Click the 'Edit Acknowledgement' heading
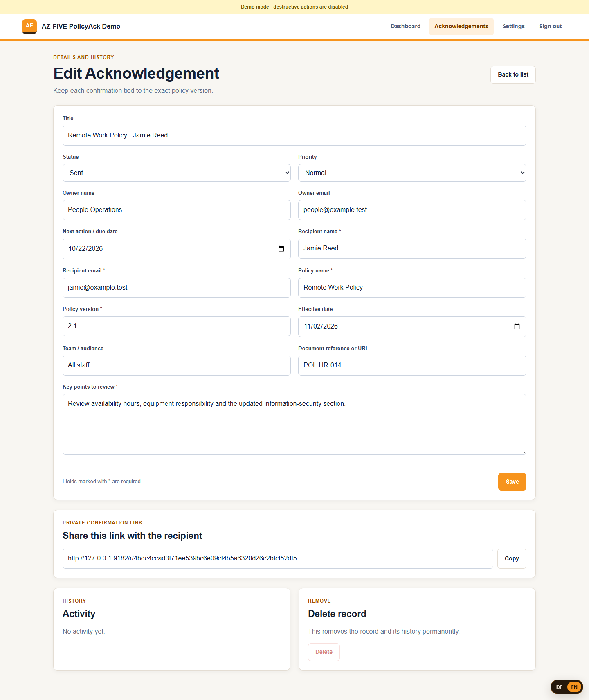 click(x=136, y=73)
